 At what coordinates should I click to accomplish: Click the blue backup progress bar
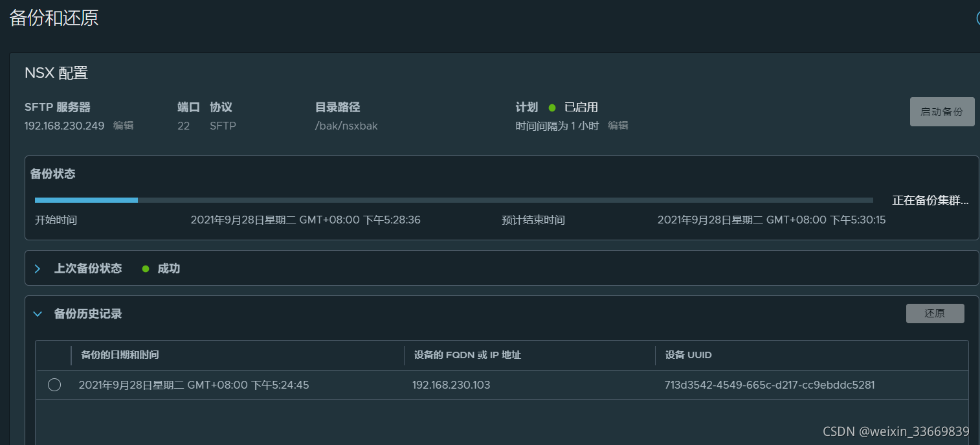(86, 200)
